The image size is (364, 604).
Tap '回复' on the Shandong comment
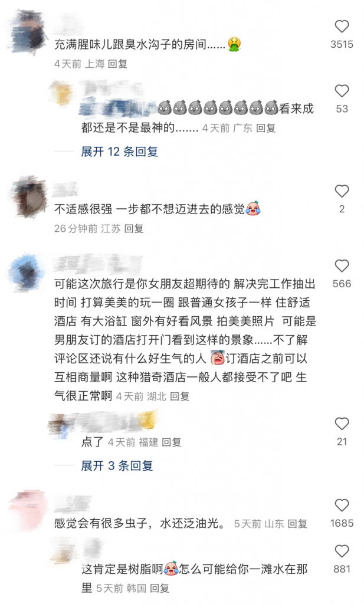tap(297, 524)
